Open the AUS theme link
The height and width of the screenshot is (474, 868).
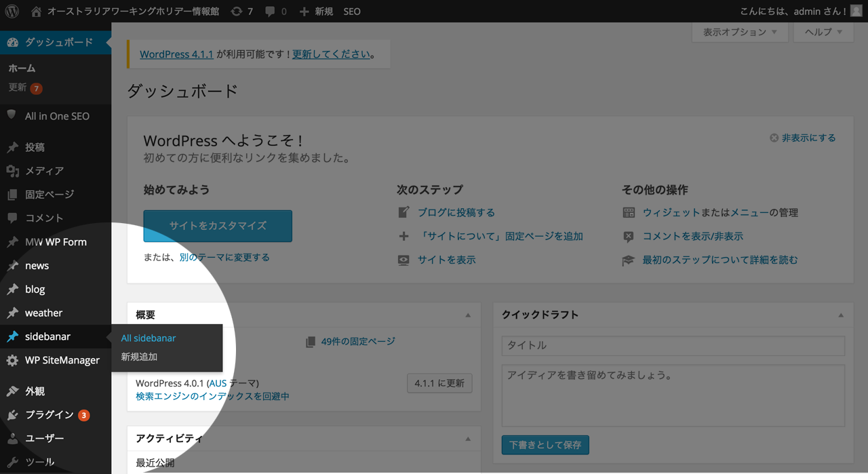coord(218,383)
